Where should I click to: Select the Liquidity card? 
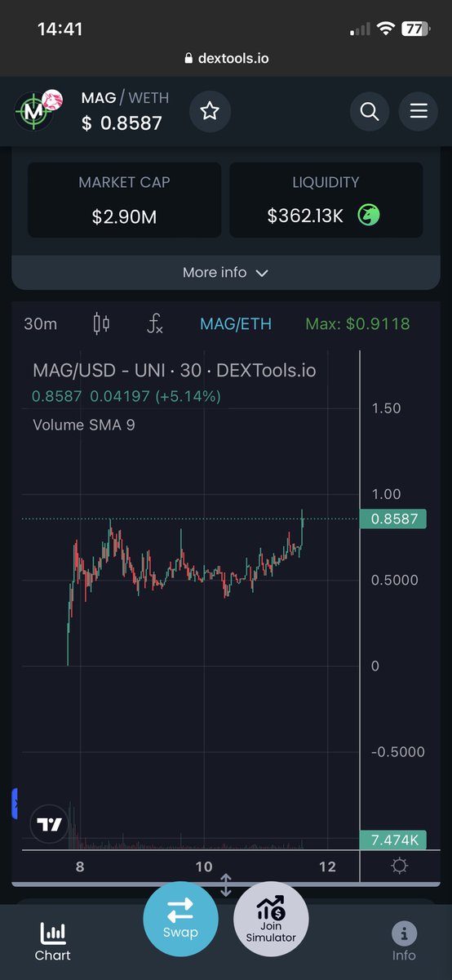[x=326, y=200]
